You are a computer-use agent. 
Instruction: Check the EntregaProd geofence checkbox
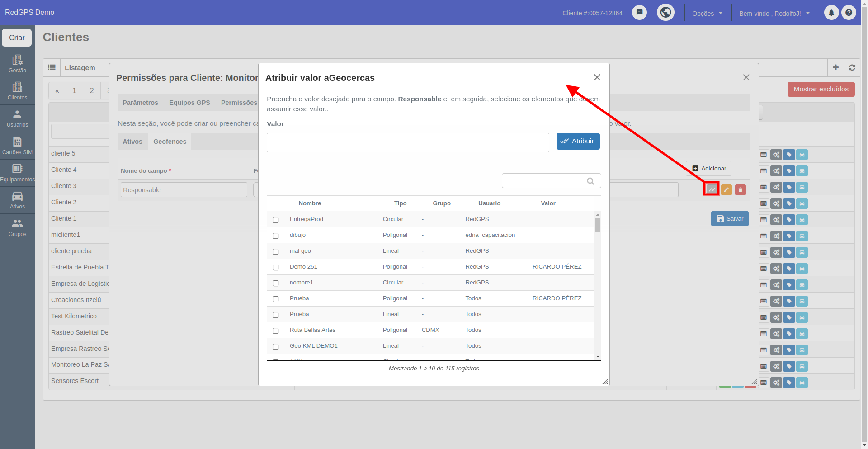point(275,220)
